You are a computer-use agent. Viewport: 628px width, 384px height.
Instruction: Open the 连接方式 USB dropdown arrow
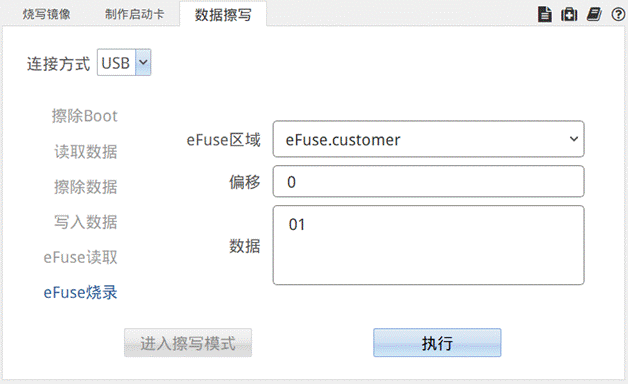(143, 62)
